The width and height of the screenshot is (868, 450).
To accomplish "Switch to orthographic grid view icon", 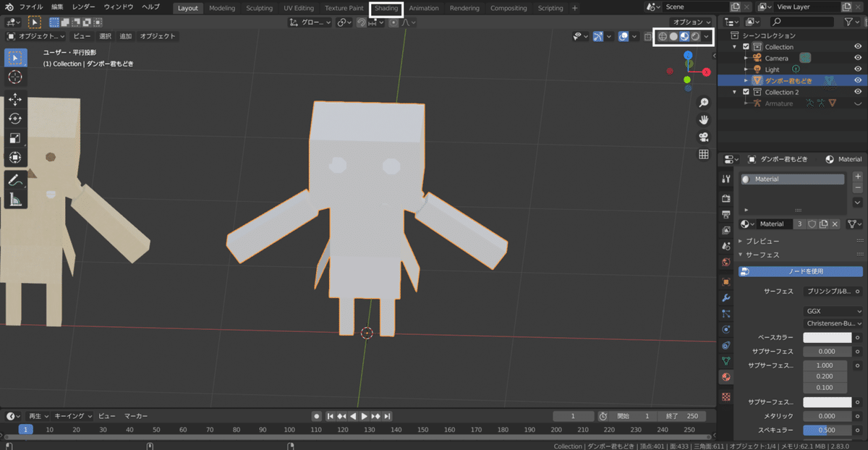I will pyautogui.click(x=703, y=155).
